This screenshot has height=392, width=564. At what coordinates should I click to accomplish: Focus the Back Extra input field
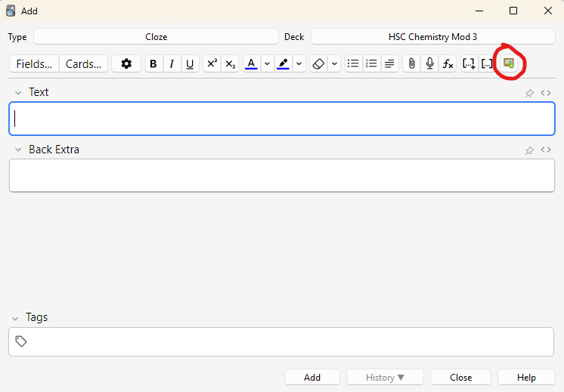click(x=282, y=175)
